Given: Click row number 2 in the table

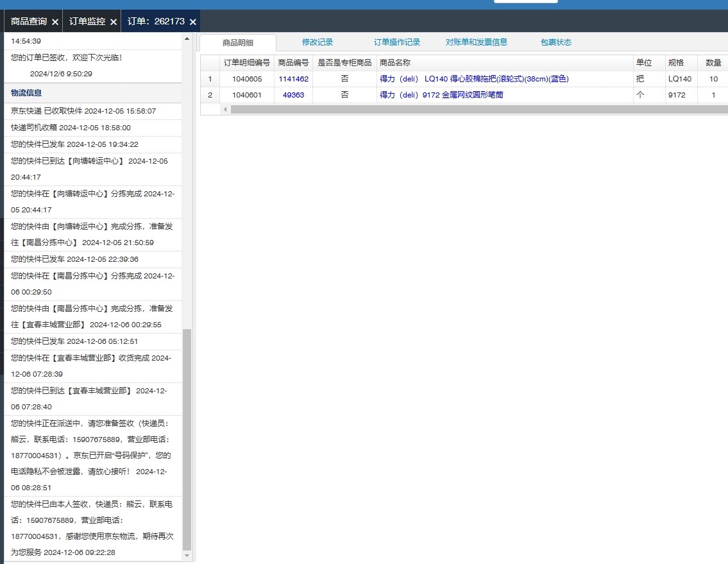Looking at the screenshot, I should tap(210, 95).
